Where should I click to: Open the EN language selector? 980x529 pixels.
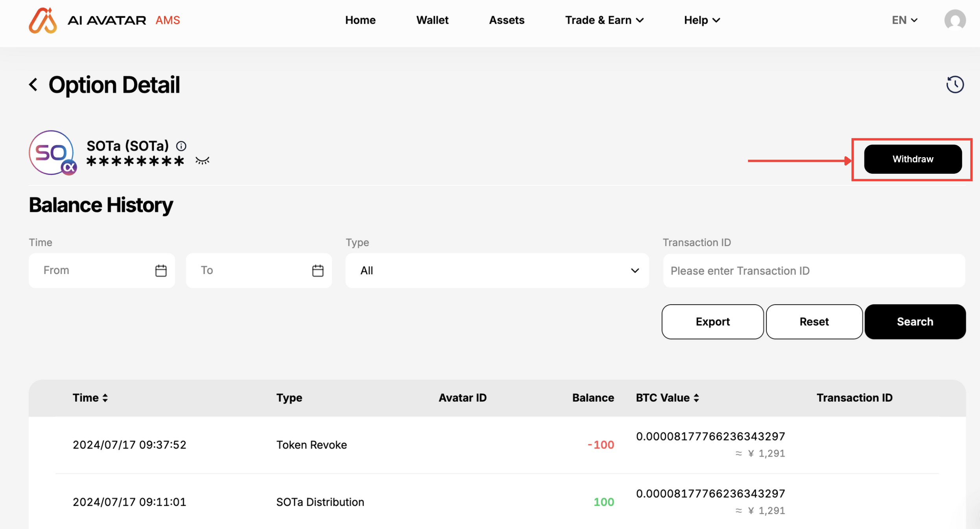(904, 20)
